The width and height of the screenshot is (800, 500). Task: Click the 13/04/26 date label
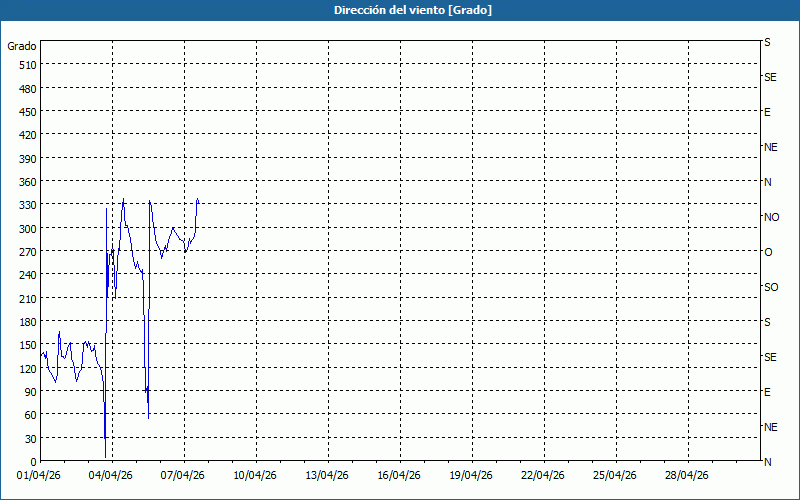pos(328,476)
